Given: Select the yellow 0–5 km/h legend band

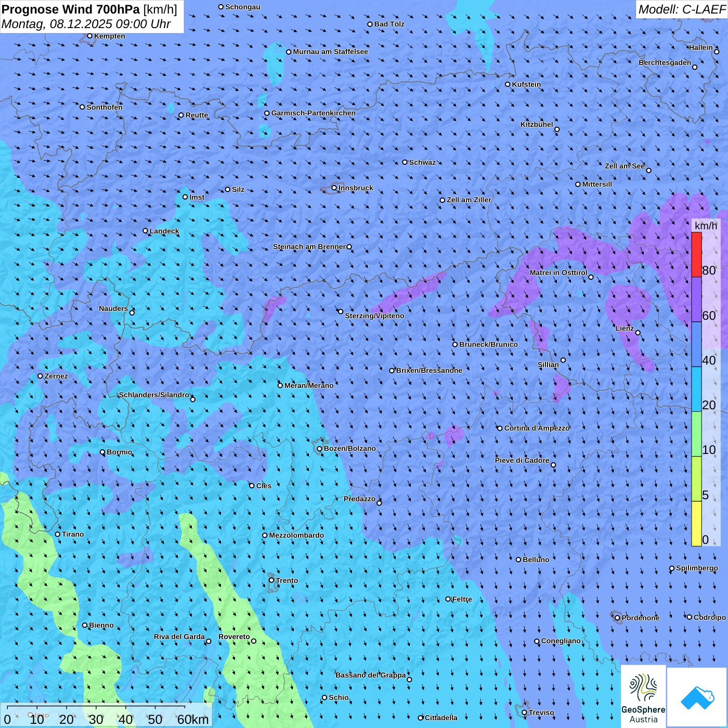Looking at the screenshot, I should point(696,523).
